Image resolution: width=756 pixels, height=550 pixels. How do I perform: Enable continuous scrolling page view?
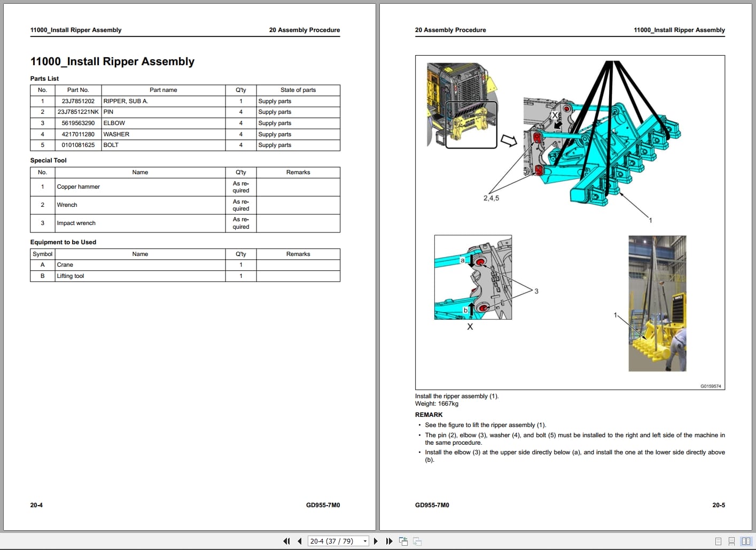pyautogui.click(x=731, y=541)
